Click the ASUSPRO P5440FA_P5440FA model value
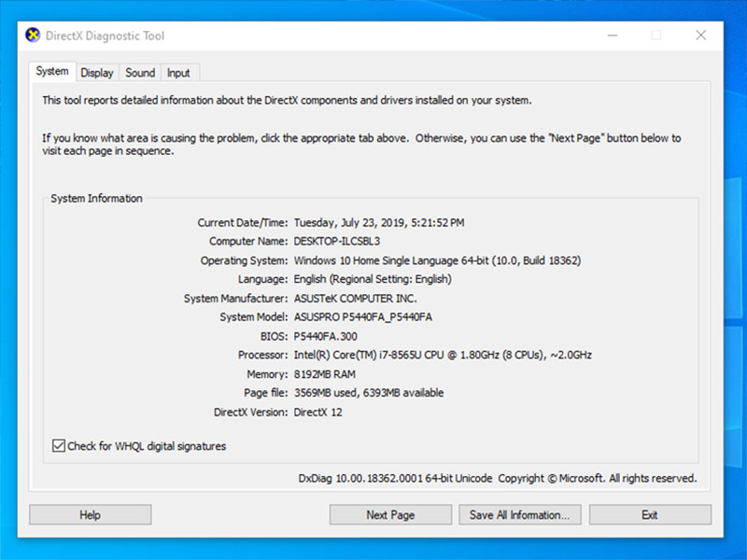This screenshot has height=560, width=747. click(x=363, y=317)
